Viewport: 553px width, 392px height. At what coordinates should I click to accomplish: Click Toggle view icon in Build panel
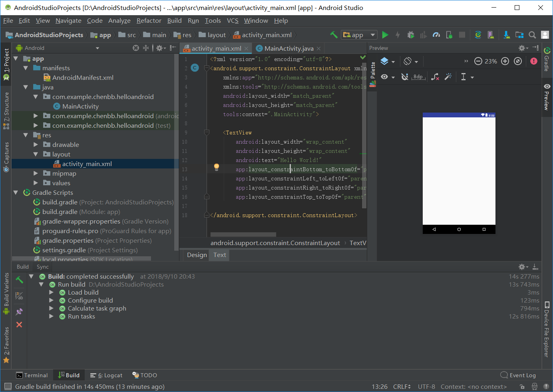coord(19,296)
